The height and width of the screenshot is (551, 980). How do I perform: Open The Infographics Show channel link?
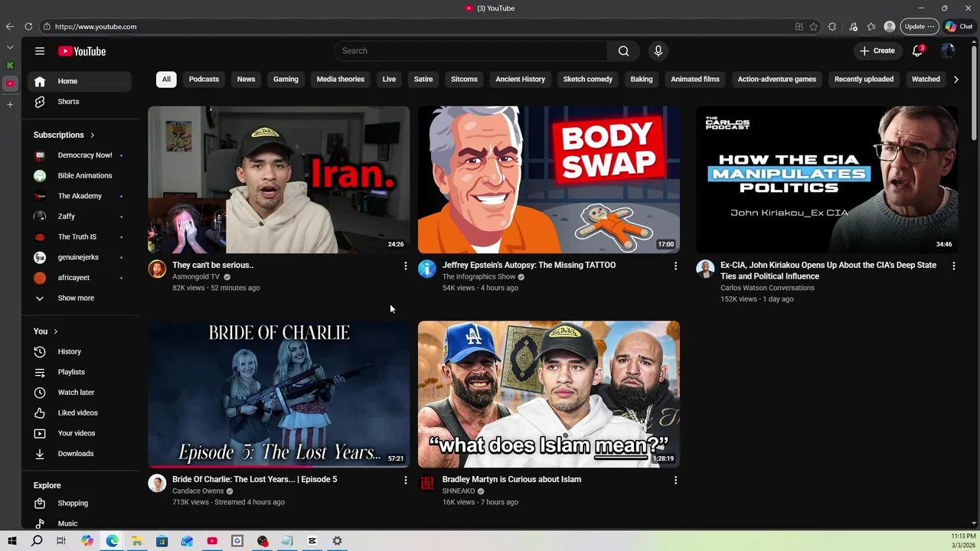[x=479, y=277]
